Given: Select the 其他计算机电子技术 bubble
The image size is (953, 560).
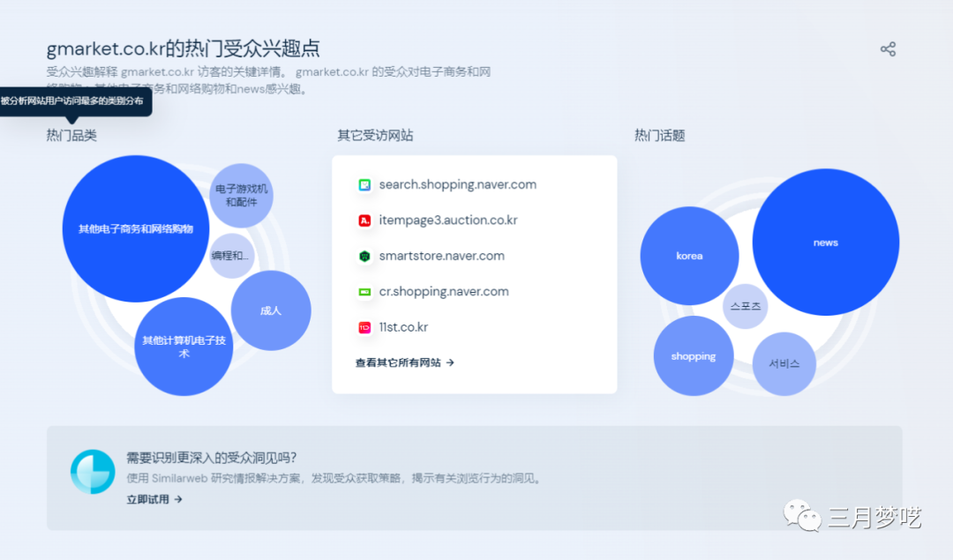Looking at the screenshot, I should tap(184, 347).
